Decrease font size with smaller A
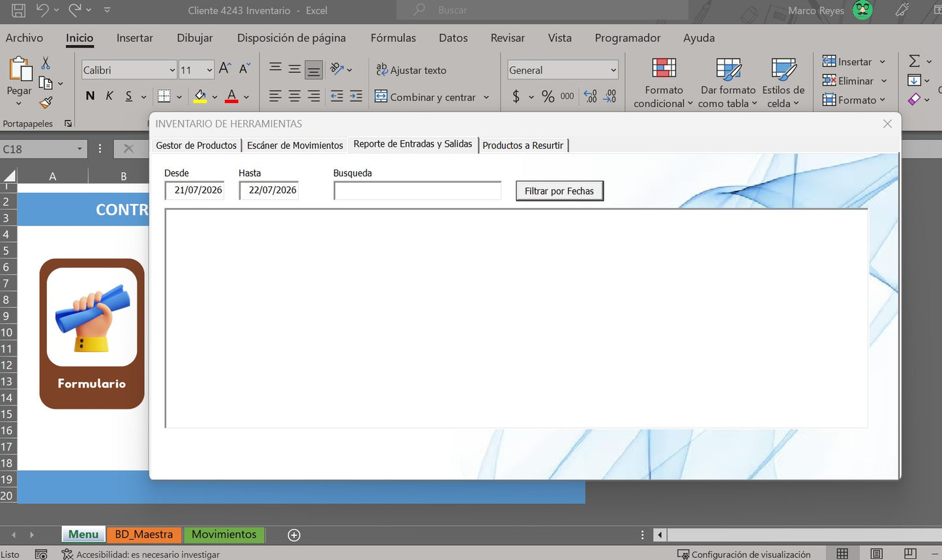 click(x=245, y=68)
